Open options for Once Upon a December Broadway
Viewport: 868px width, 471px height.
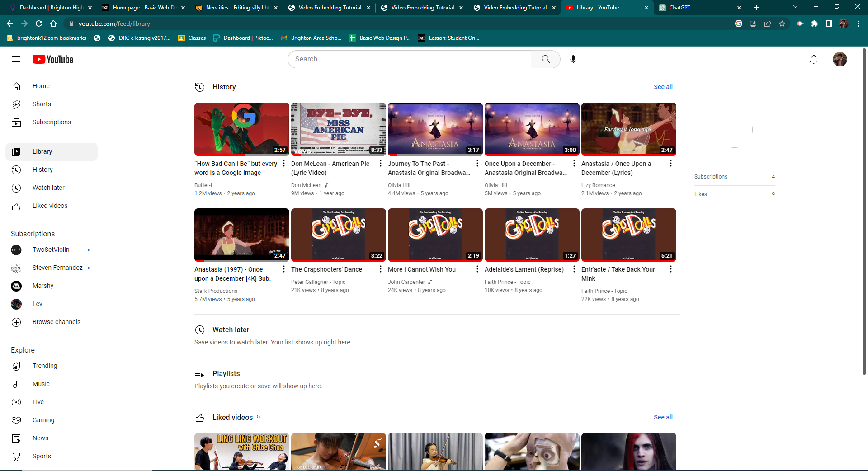click(574, 164)
